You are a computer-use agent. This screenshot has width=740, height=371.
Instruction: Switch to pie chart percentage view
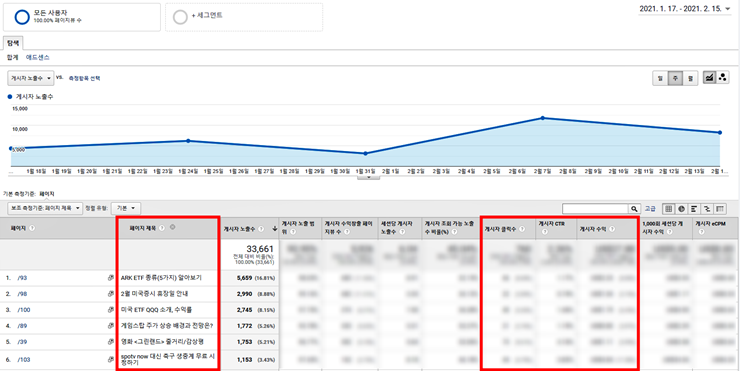click(x=681, y=209)
